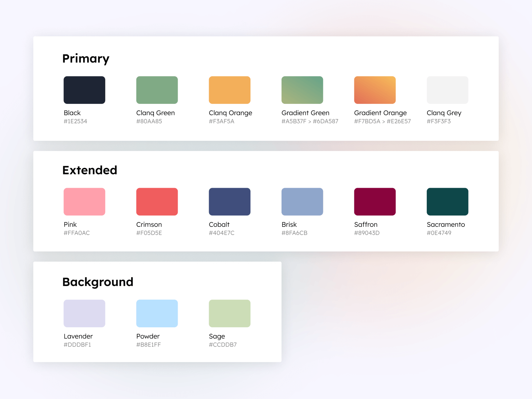Click the Extended section heading
Viewport: 532px width, 399px height.
pyautogui.click(x=90, y=170)
